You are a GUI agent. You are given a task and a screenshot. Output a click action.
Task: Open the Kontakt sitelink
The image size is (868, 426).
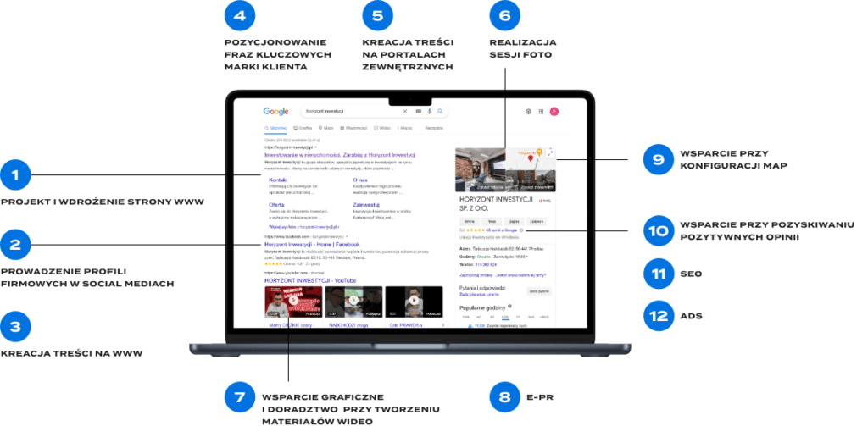tap(278, 180)
